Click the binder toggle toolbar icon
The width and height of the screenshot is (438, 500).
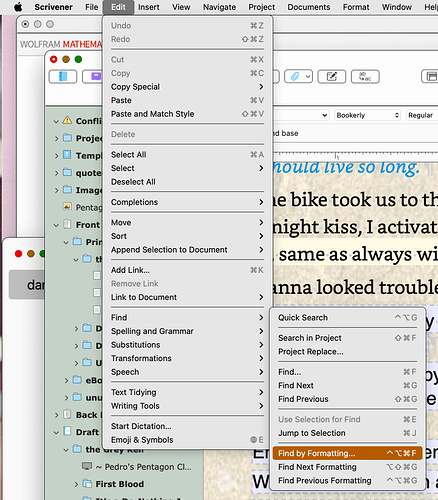click(x=63, y=77)
